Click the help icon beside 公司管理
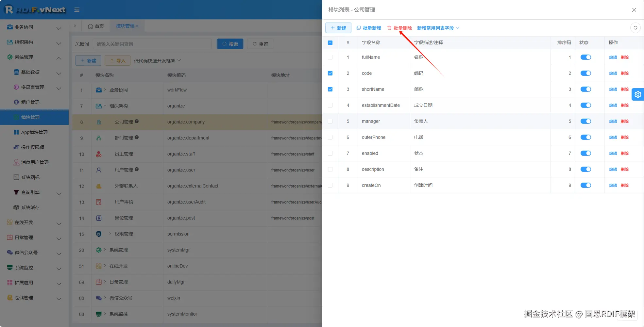Image resolution: width=644 pixels, height=327 pixels. coord(137,121)
